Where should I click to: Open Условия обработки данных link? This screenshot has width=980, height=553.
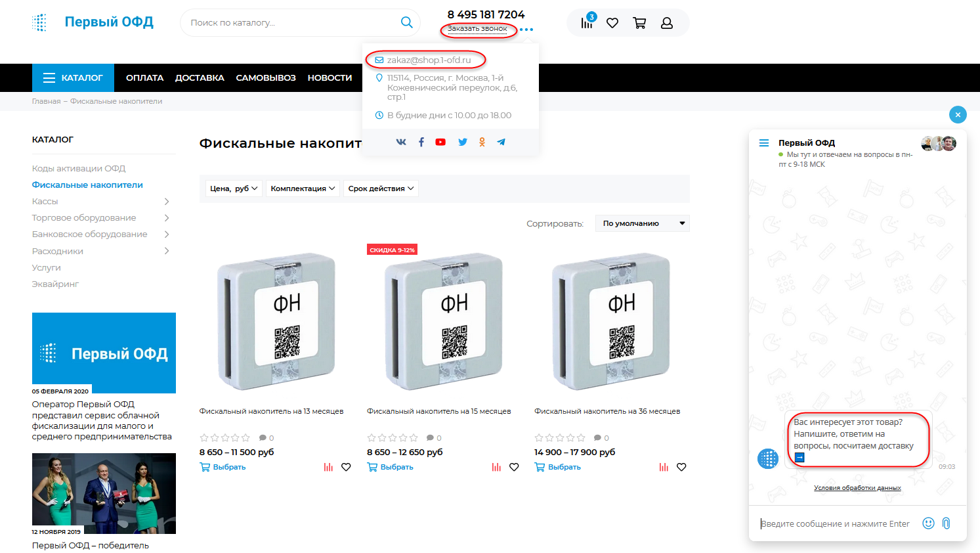pos(857,488)
